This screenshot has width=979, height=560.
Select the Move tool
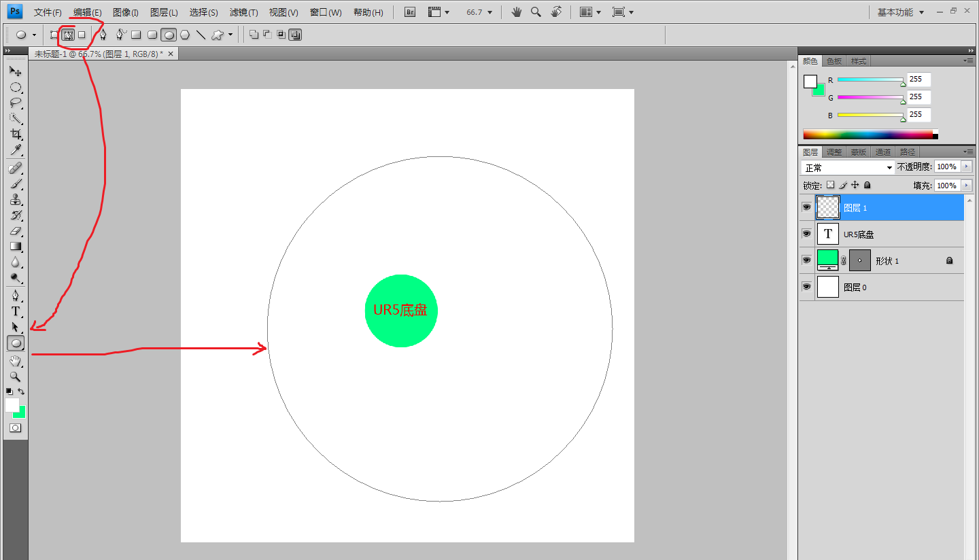point(16,71)
